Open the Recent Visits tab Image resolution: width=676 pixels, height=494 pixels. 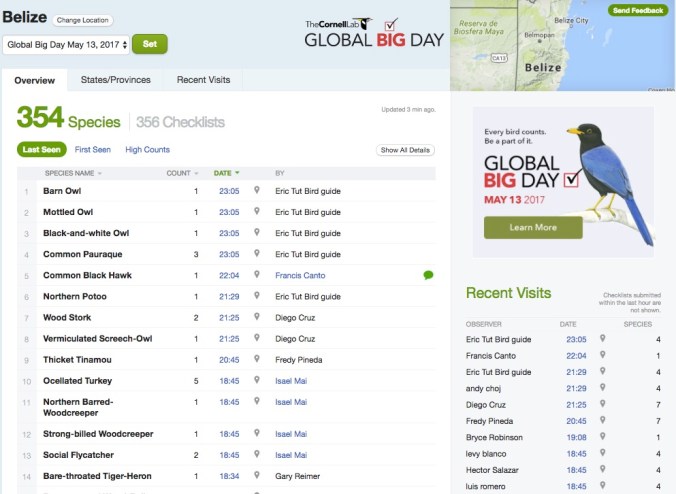tap(203, 80)
